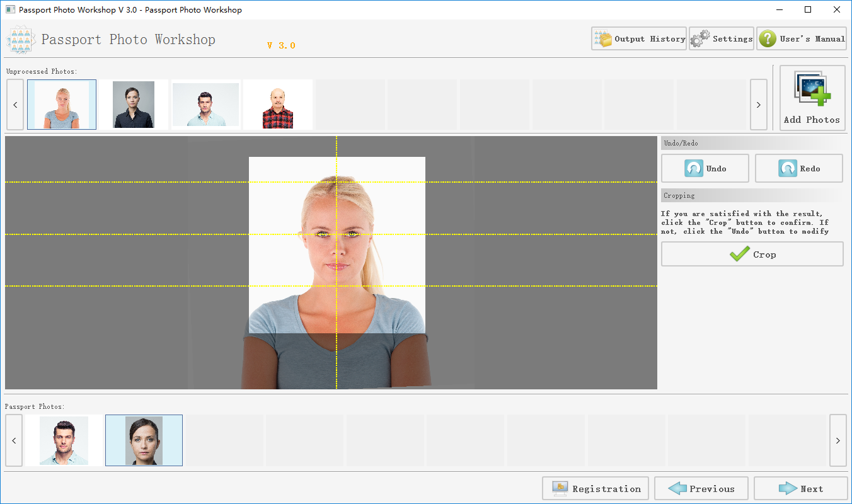Show earlier passport photos with the left arrow
852x504 pixels.
(x=14, y=440)
